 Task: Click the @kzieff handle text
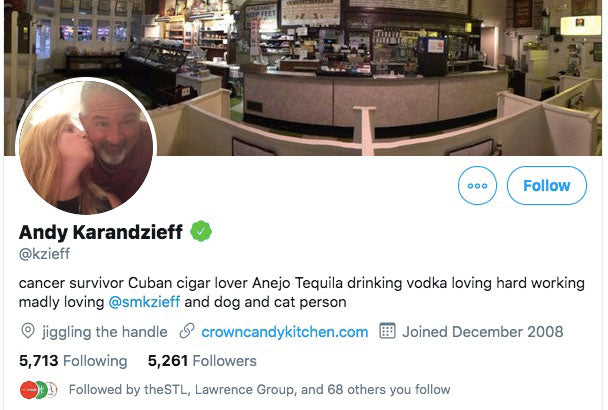(x=44, y=254)
